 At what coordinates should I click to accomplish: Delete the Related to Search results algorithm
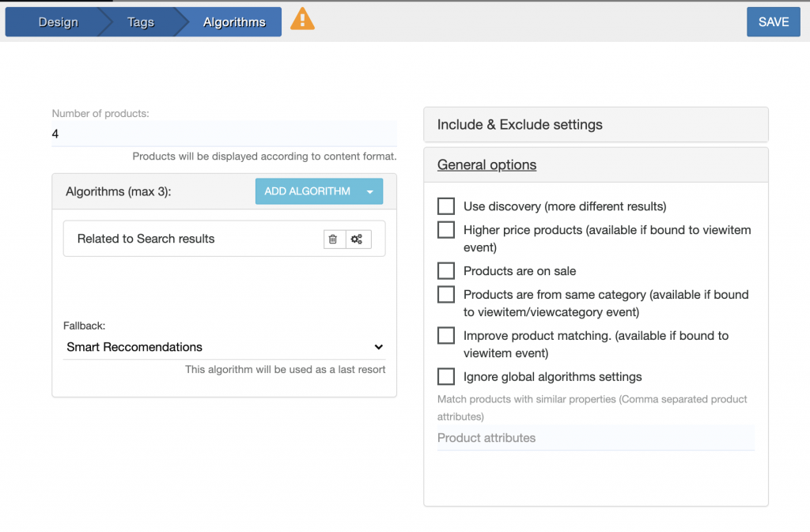[333, 239]
